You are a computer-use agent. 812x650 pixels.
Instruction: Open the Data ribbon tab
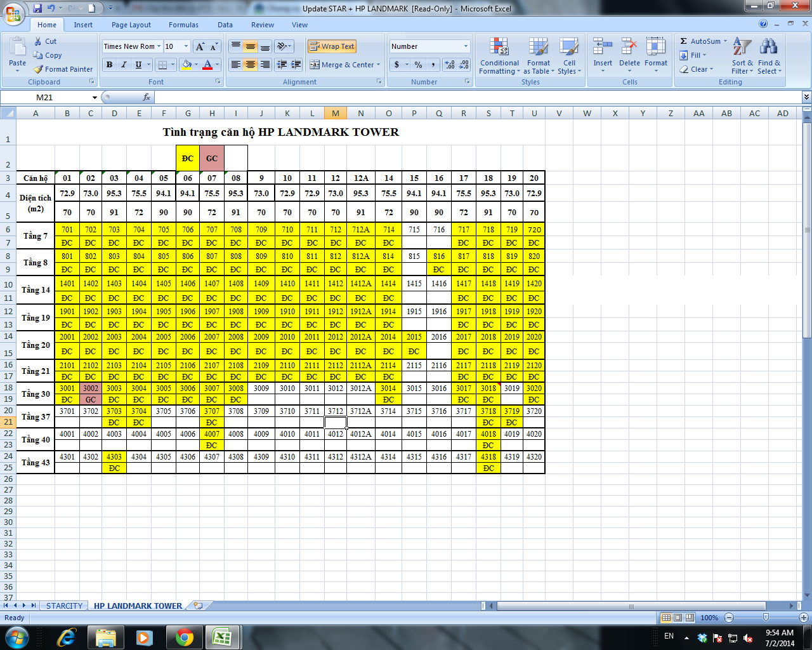225,25
